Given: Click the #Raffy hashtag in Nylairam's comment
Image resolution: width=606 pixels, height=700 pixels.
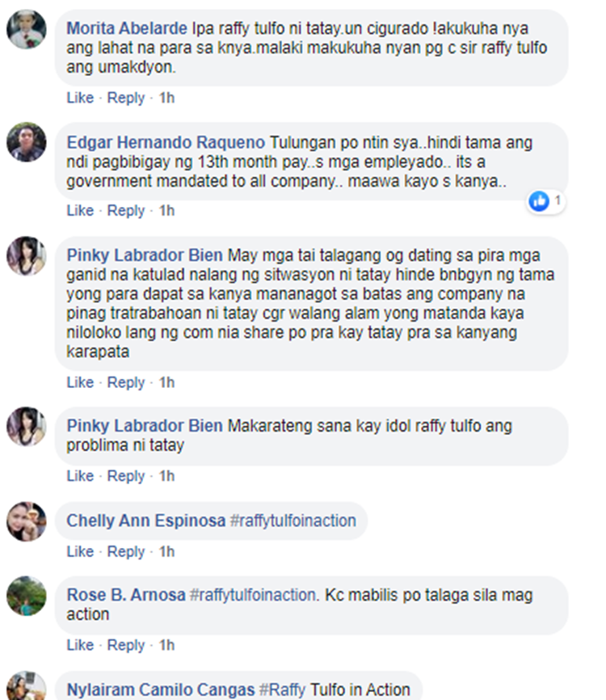Looking at the screenshot, I should click(282, 689).
